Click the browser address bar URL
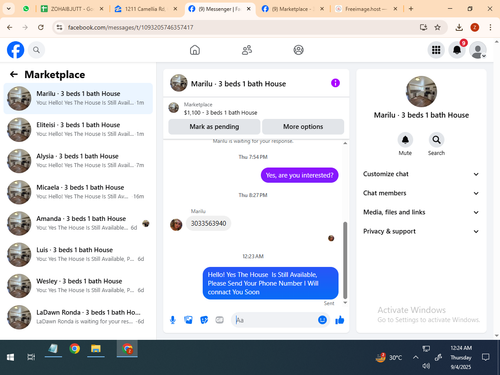This screenshot has width=500, height=375. point(130,27)
